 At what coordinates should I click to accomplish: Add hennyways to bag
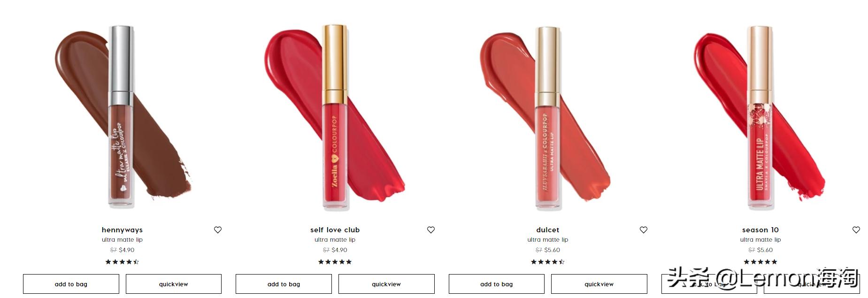[71, 284]
